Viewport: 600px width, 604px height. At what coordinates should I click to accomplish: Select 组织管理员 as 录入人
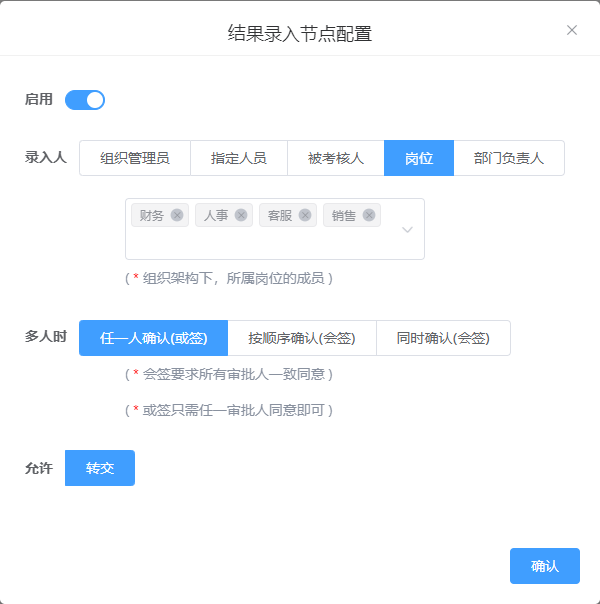[x=135, y=158]
